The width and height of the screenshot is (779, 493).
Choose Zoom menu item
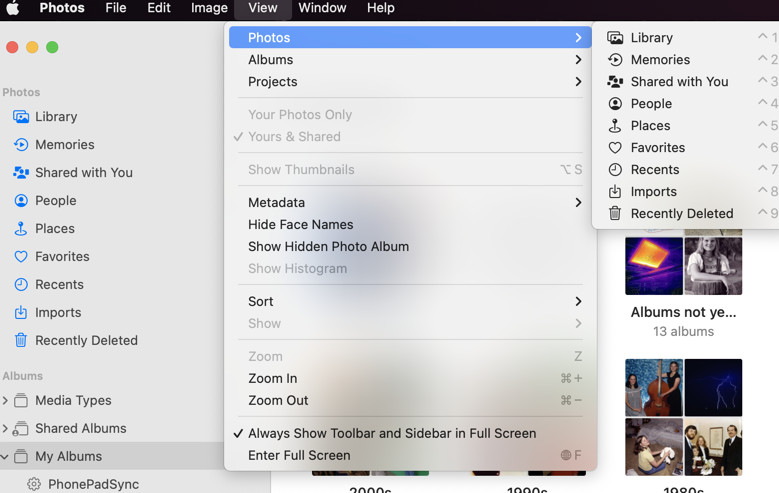pos(410,357)
